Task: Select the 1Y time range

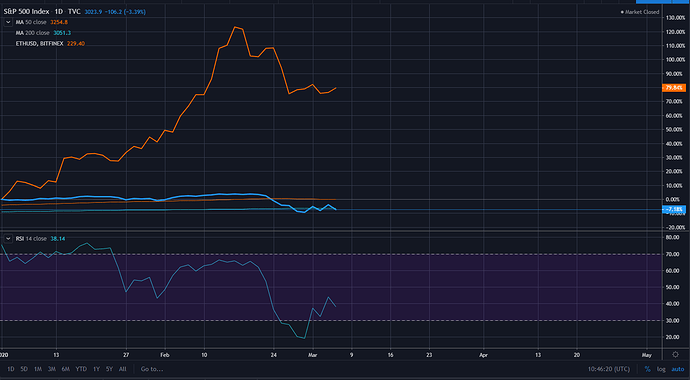Action: [96, 369]
